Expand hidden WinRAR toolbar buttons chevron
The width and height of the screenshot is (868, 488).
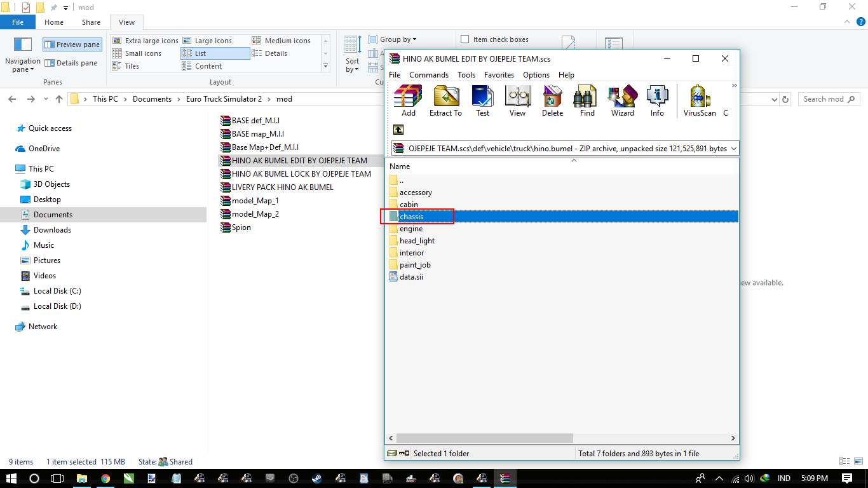[734, 86]
